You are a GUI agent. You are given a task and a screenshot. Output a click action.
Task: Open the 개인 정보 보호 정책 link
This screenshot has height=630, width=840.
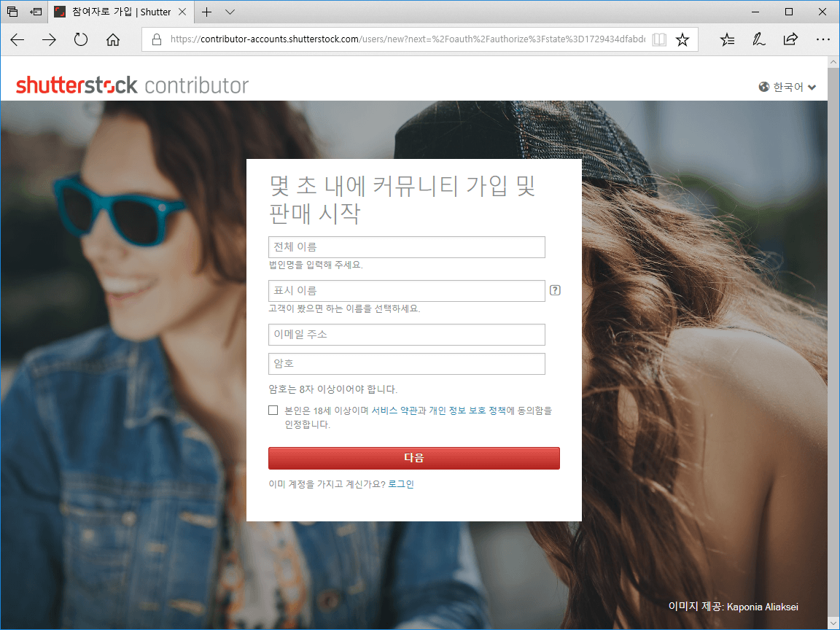[467, 411]
